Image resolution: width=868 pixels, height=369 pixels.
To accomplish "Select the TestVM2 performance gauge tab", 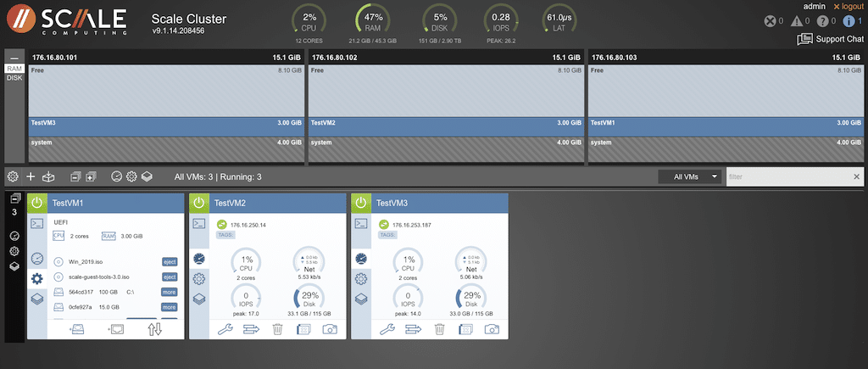I will point(198,259).
